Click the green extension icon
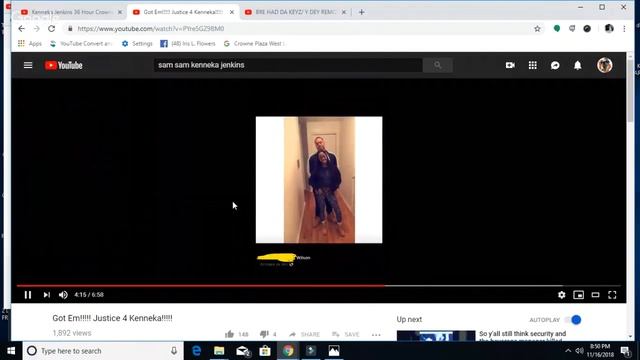Screen dimensions: 640x360 tap(557, 28)
